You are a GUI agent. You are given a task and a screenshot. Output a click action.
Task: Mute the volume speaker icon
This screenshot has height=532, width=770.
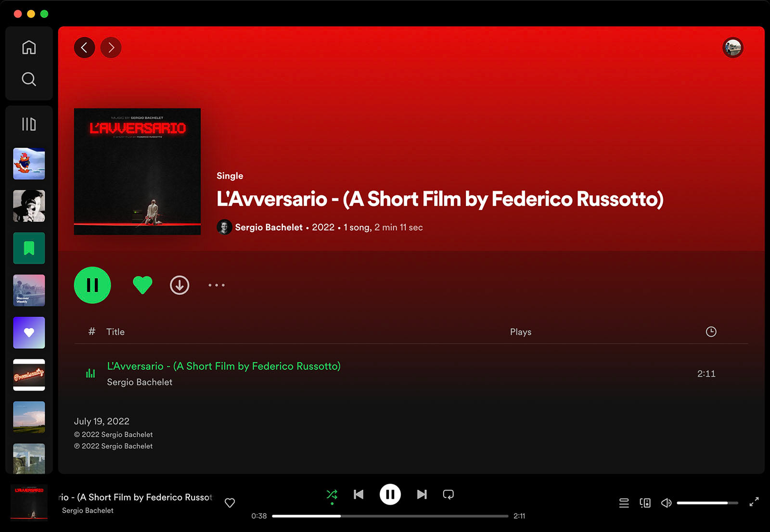click(667, 503)
